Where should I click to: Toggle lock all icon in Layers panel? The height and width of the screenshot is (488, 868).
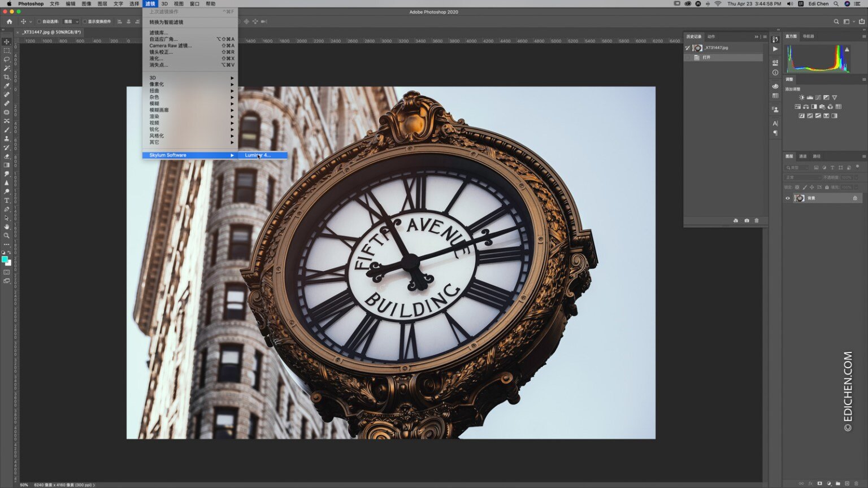coord(827,187)
